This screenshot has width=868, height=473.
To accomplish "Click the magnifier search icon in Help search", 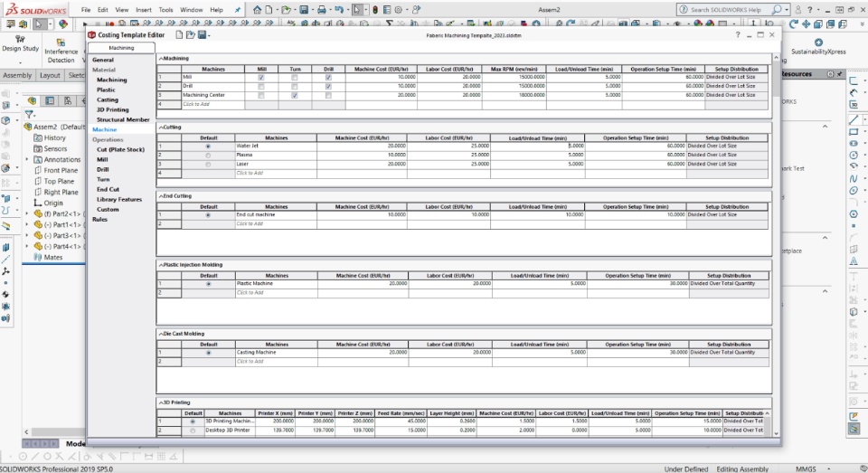I will pos(777,9).
